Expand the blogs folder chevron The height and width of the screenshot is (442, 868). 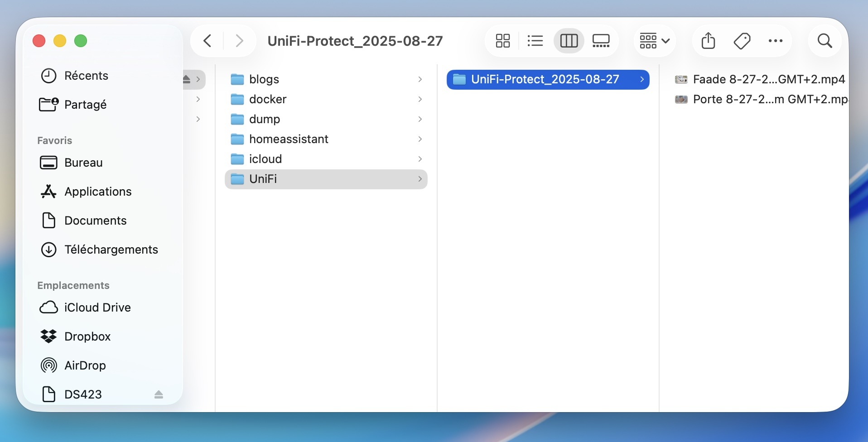pos(420,79)
